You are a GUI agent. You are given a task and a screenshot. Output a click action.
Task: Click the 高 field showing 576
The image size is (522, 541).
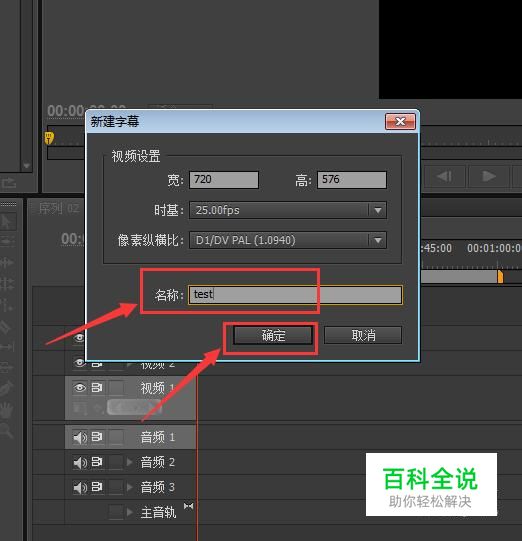pyautogui.click(x=352, y=180)
